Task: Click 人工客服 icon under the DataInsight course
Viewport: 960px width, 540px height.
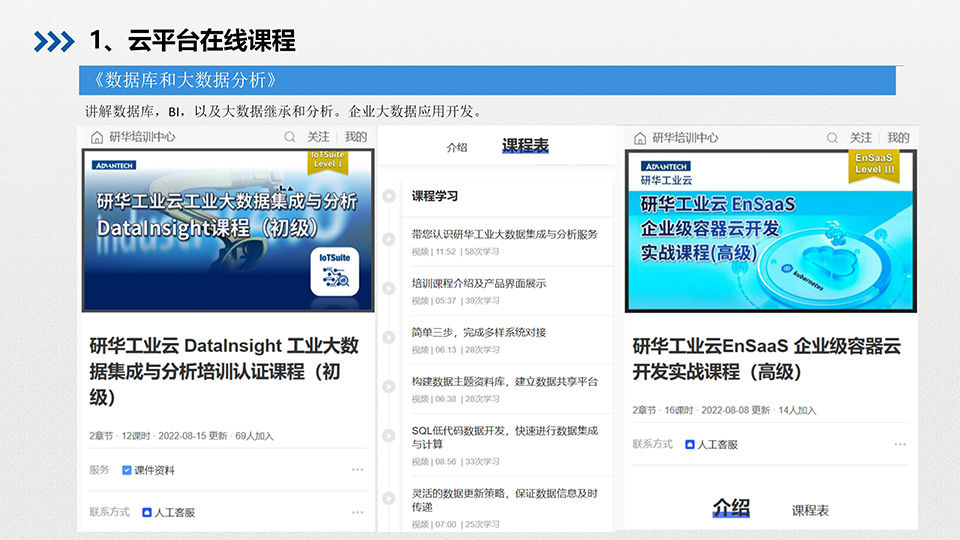Action: pyautogui.click(x=147, y=512)
